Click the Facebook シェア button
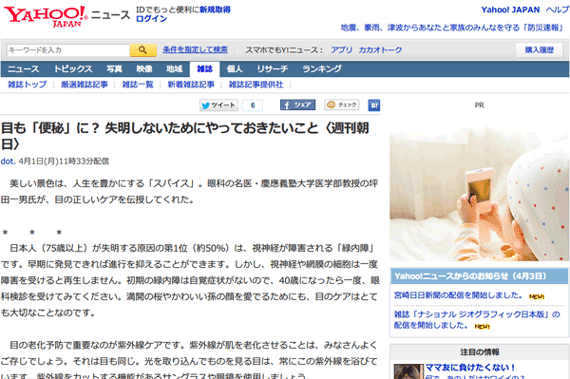 point(297,105)
